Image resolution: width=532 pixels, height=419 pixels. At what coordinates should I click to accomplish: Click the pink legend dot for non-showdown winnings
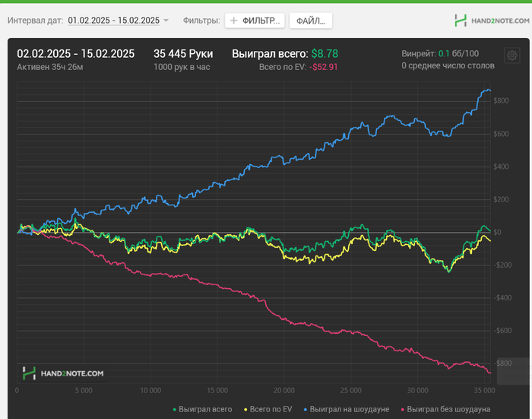click(x=403, y=410)
